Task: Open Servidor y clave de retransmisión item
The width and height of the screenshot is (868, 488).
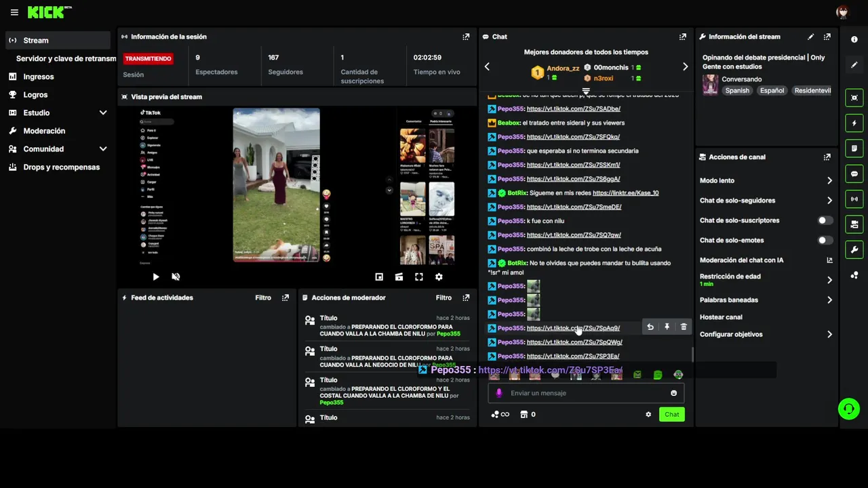Action: point(66,58)
